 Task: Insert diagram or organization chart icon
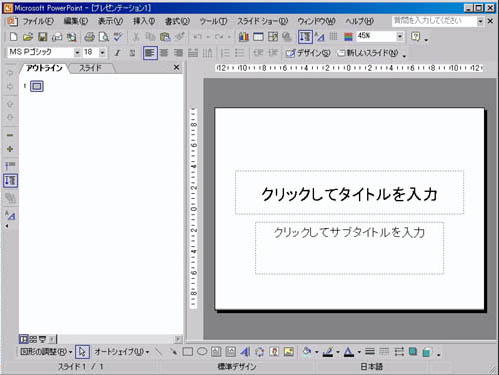(x=259, y=352)
